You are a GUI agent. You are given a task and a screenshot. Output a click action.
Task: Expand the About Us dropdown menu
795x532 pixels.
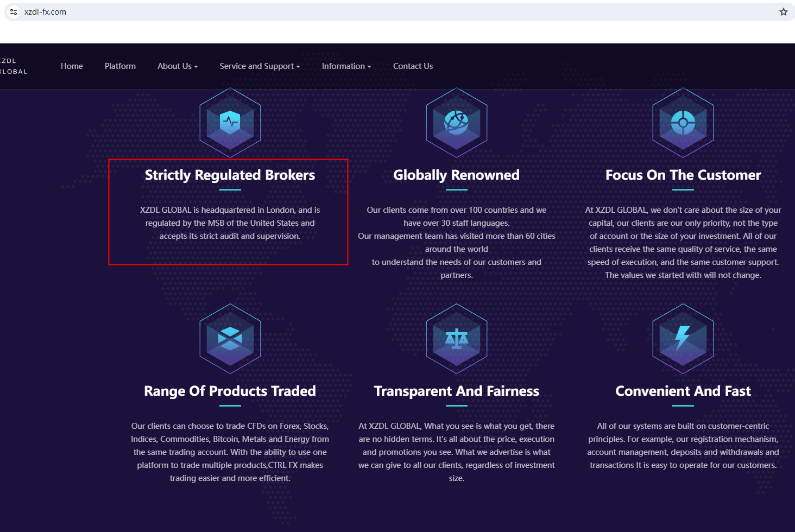coord(178,66)
